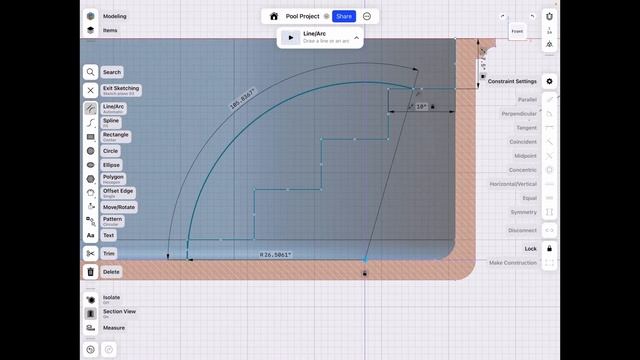Click the Delete trash icon
The image size is (640, 360).
click(91, 271)
